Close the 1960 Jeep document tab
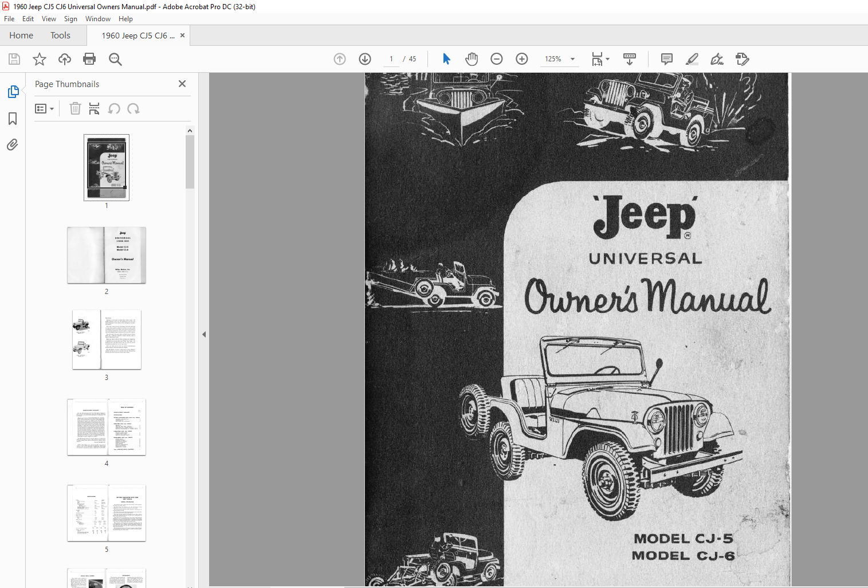The height and width of the screenshot is (588, 868). (182, 36)
